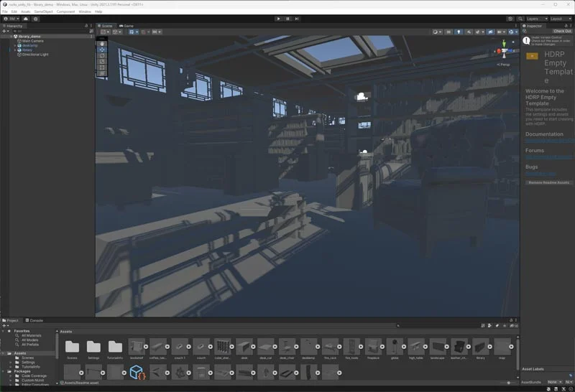
Task: Click the Pause button
Action: [288, 19]
